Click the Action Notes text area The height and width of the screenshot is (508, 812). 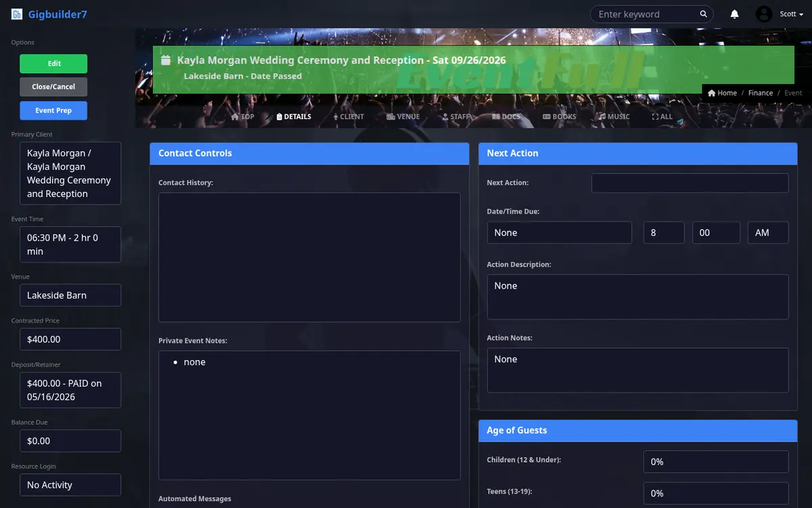pyautogui.click(x=637, y=370)
